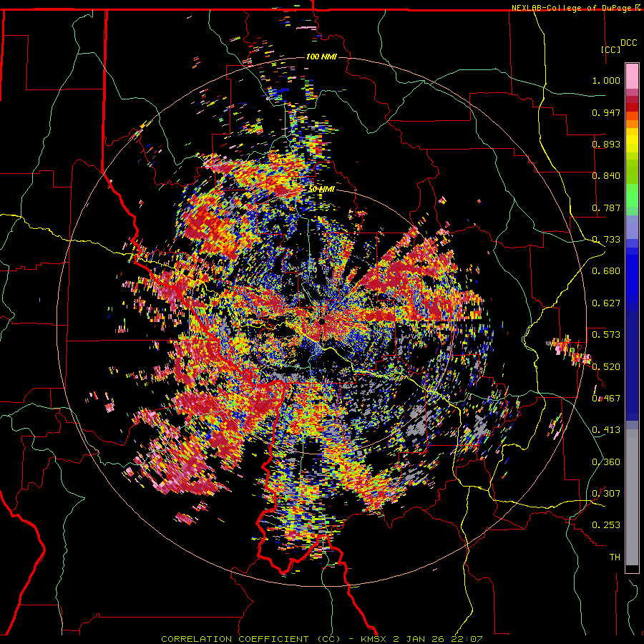Click the 0.787 legend value
644x644 pixels.
tap(606, 208)
